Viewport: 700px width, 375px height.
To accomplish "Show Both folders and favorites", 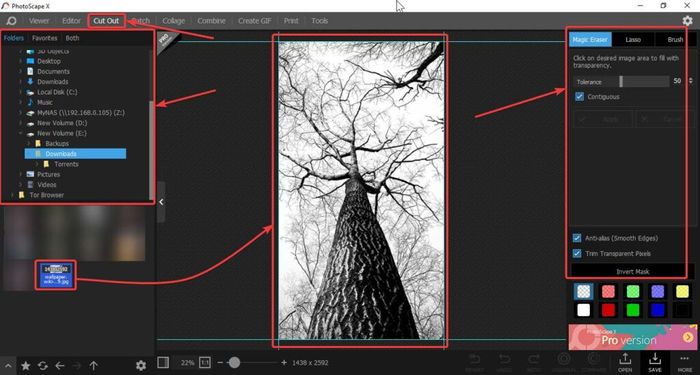I will (x=72, y=38).
